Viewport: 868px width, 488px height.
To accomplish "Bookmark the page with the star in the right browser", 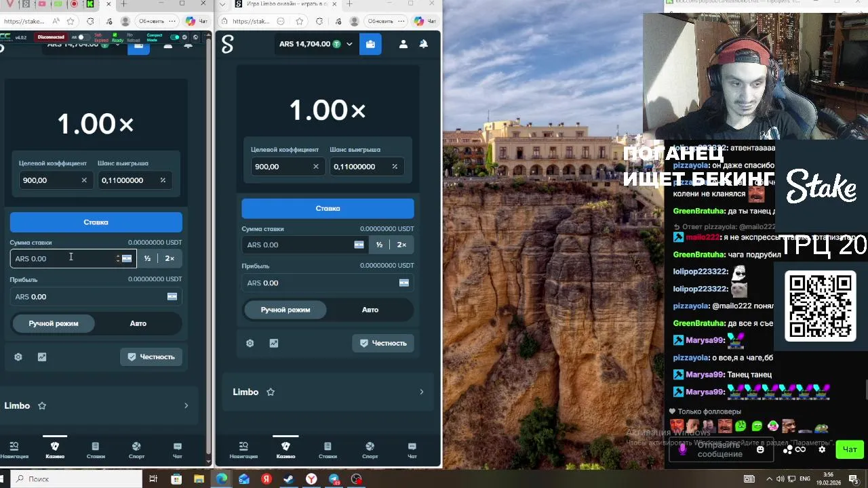I will click(x=300, y=21).
